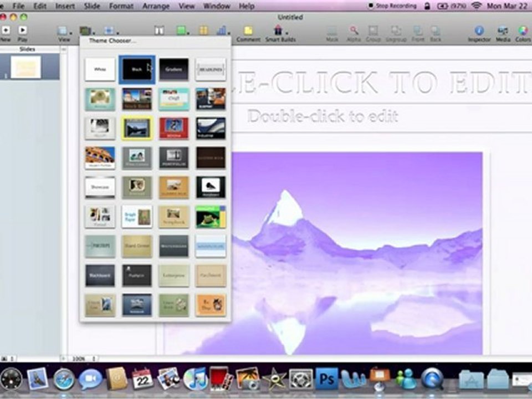Select slide 1 in the Slides navigator
This screenshot has width=532, height=399.
[26, 67]
